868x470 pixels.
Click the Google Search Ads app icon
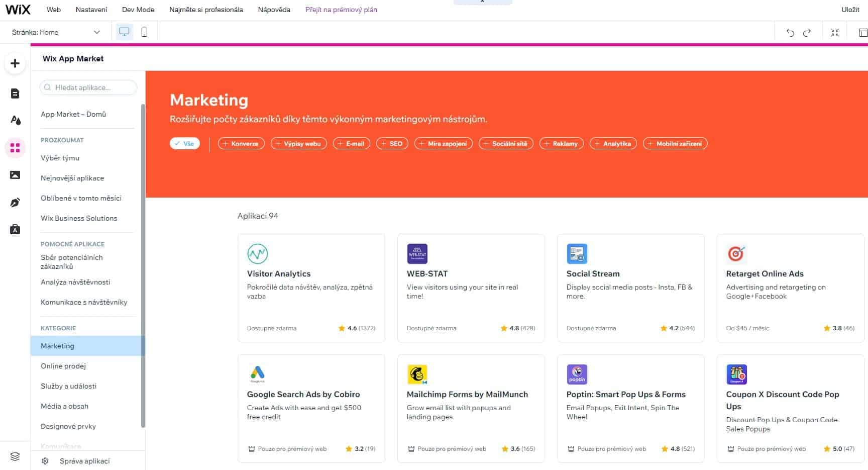pos(257,374)
